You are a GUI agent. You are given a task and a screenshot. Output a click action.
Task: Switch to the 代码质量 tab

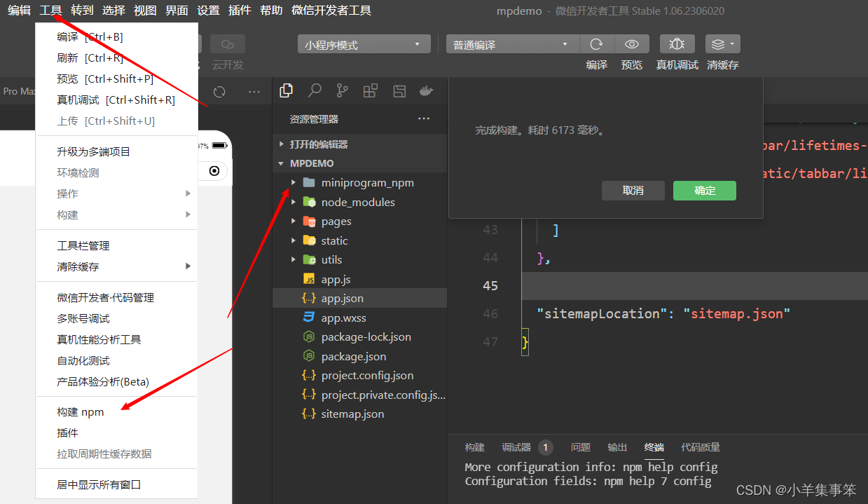(701, 447)
